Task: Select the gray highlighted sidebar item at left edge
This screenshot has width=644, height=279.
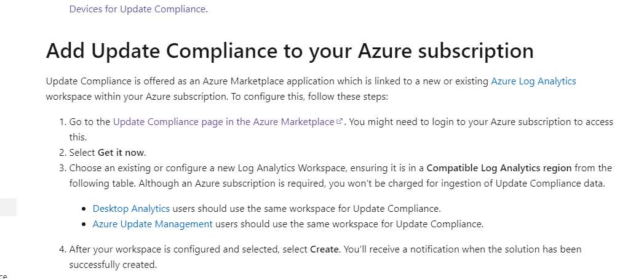Action: tap(8, 207)
